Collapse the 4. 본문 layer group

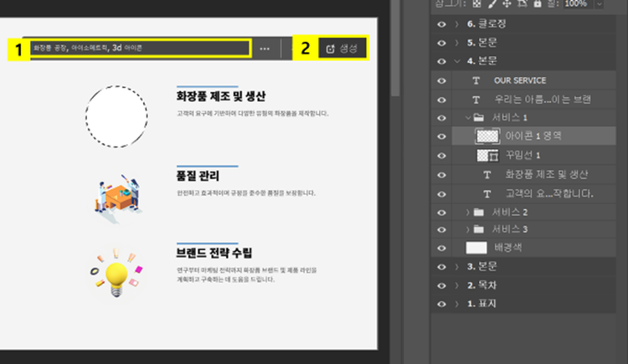point(457,61)
